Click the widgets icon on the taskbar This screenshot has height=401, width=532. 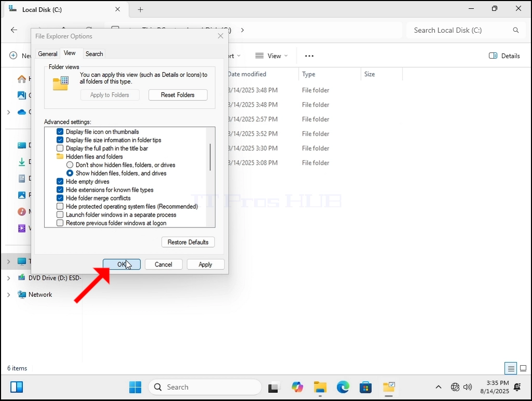pos(16,387)
